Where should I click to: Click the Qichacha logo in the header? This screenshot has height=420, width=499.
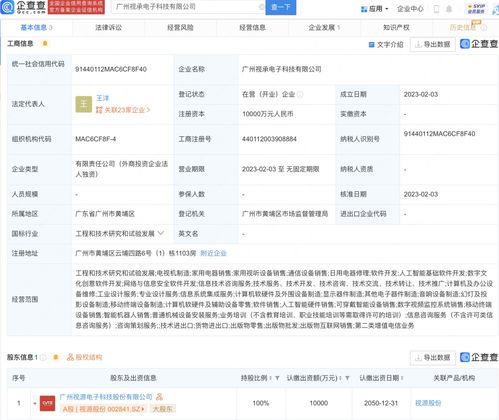(x=23, y=7)
